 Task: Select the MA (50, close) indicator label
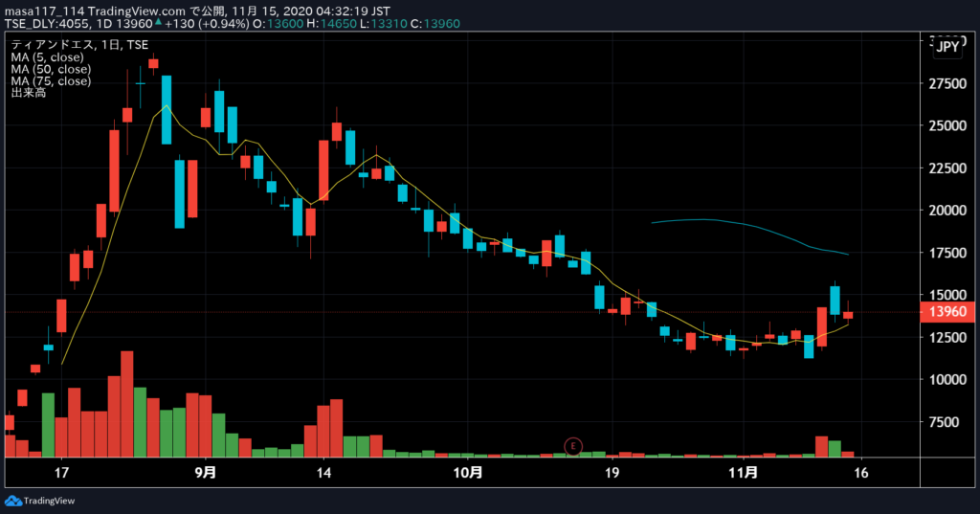(x=51, y=69)
